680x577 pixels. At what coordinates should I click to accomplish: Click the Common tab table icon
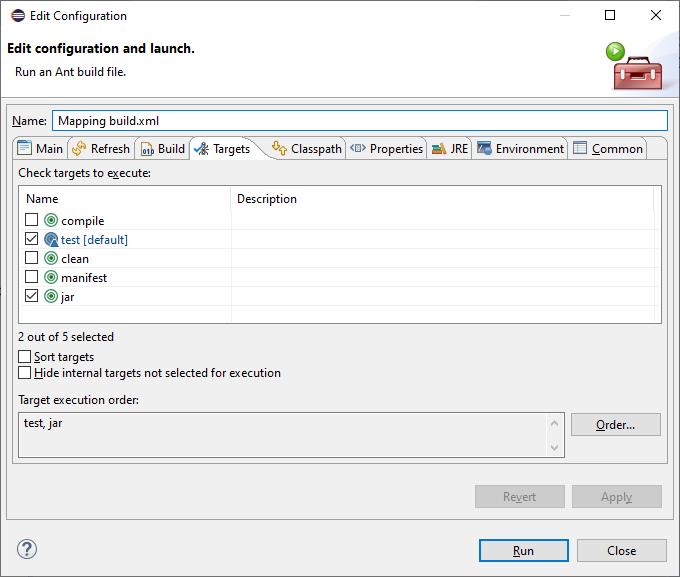[x=580, y=148]
